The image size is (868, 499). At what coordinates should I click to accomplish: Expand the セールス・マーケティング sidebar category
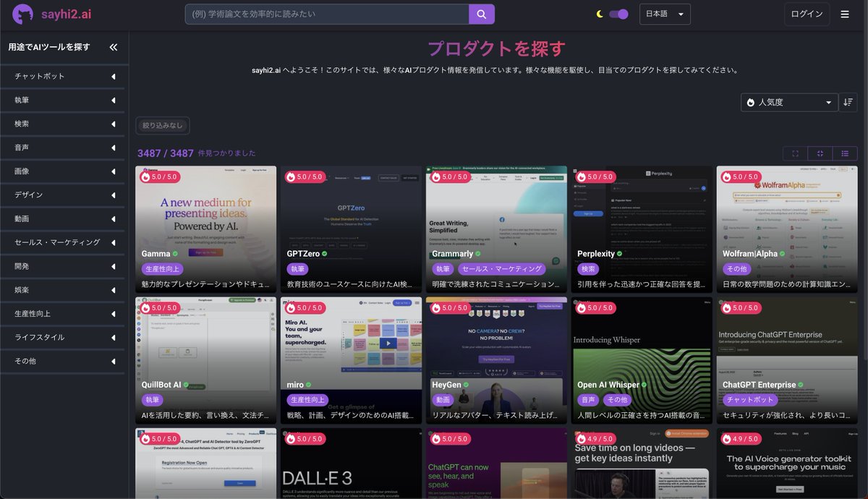point(64,242)
